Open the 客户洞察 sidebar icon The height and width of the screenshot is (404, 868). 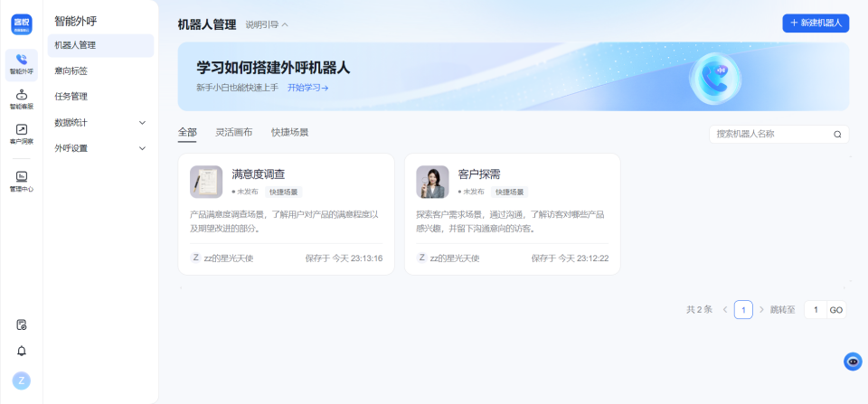(x=22, y=133)
